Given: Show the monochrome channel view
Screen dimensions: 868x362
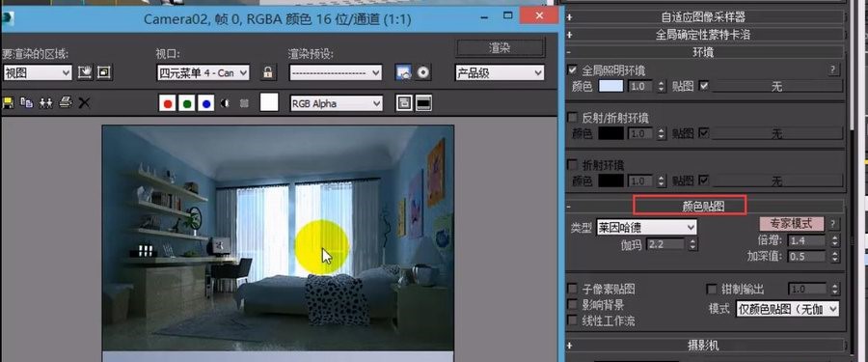Looking at the screenshot, I should click(225, 103).
